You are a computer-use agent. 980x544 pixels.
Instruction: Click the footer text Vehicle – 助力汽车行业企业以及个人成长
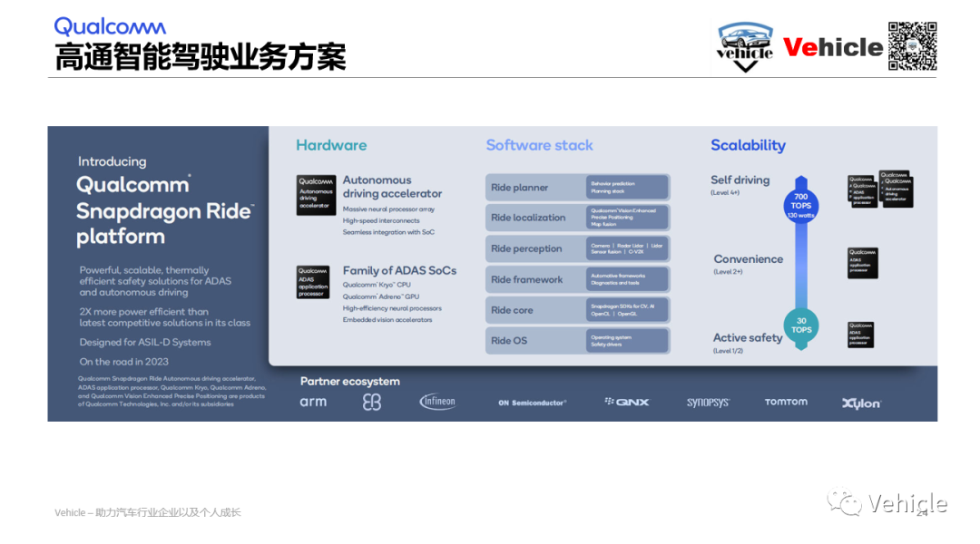[x=148, y=512]
